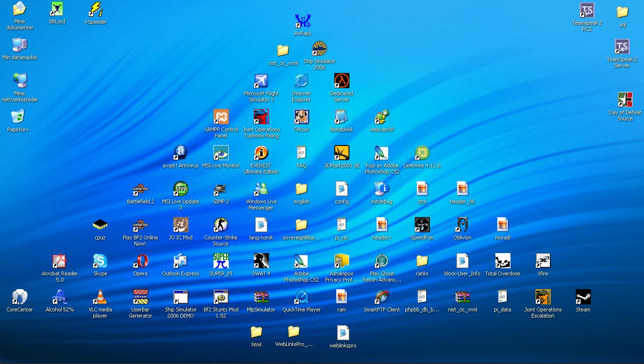The image size is (644, 364).
Task: Launch Joint Operations Escalation
Action: (543, 297)
